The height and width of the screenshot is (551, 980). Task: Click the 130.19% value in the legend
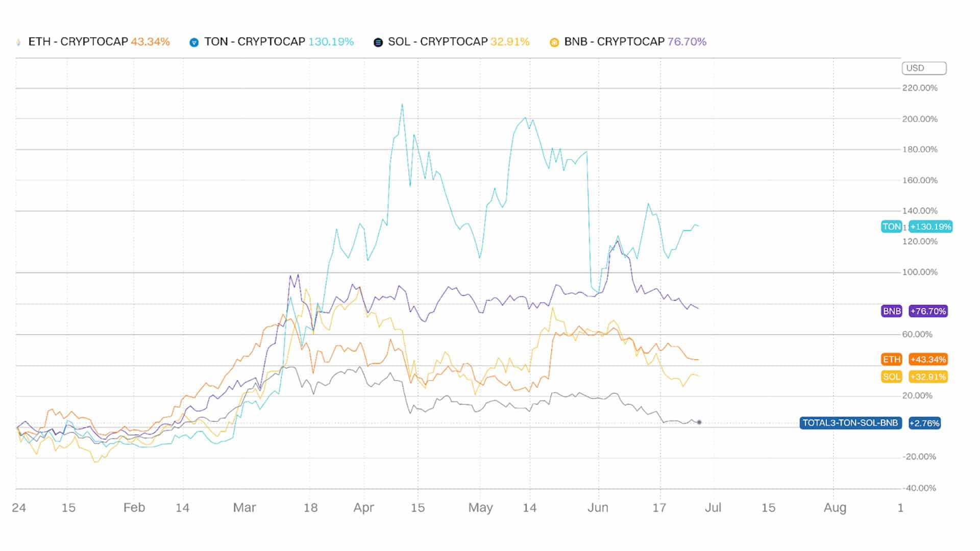coord(331,42)
